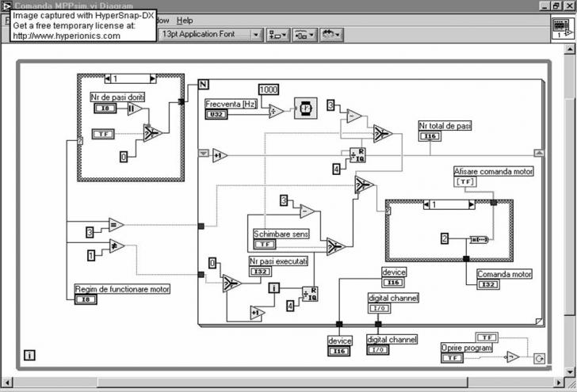This screenshot has height=392, width=577.
Task: Click the equals comparison node
Action: 116,225
